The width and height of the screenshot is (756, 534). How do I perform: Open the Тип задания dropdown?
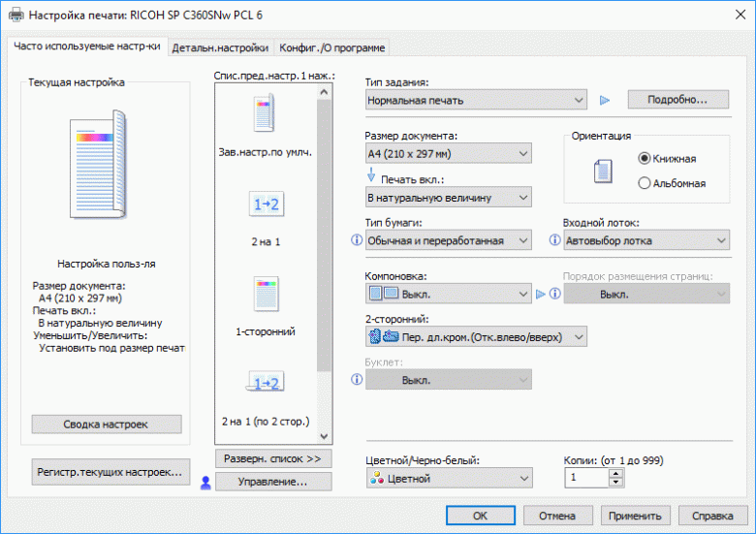(x=476, y=100)
